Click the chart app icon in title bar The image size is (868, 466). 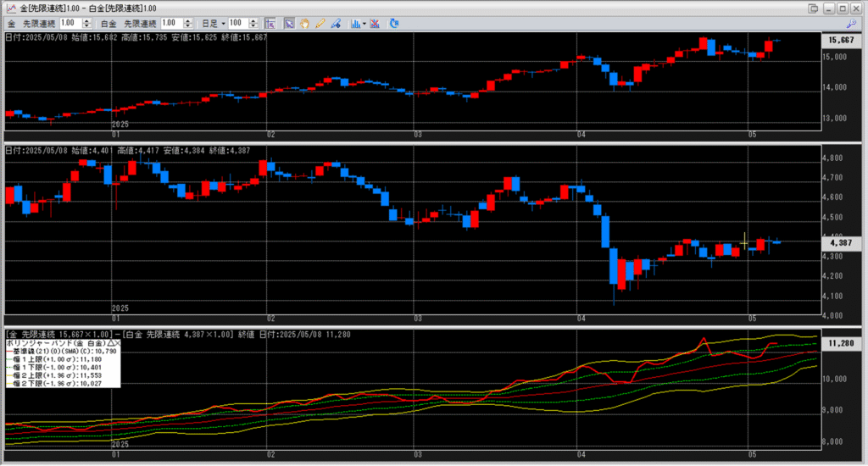click(x=10, y=8)
